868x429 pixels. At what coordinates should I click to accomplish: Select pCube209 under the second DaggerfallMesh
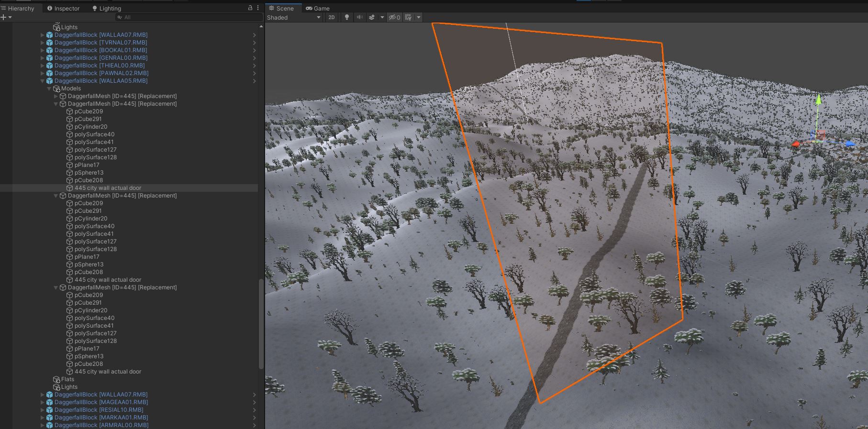89,111
